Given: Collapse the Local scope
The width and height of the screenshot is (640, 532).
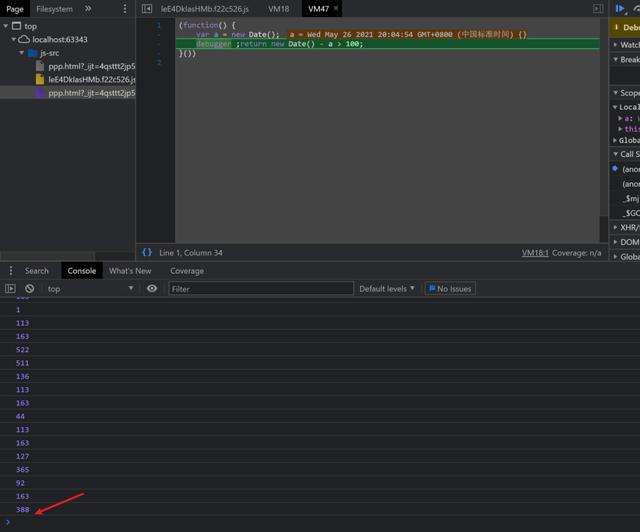Looking at the screenshot, I should [615, 107].
